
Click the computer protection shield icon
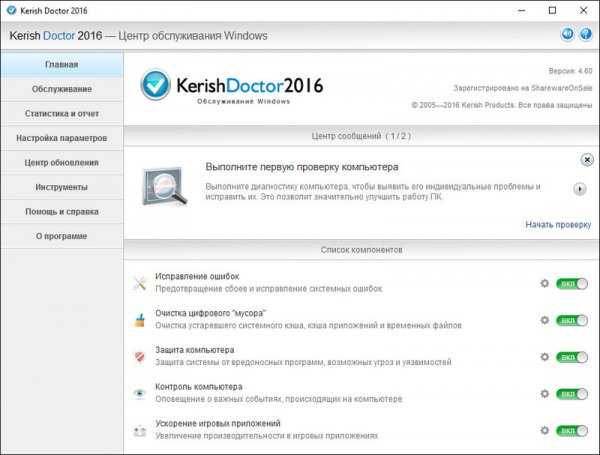click(140, 357)
